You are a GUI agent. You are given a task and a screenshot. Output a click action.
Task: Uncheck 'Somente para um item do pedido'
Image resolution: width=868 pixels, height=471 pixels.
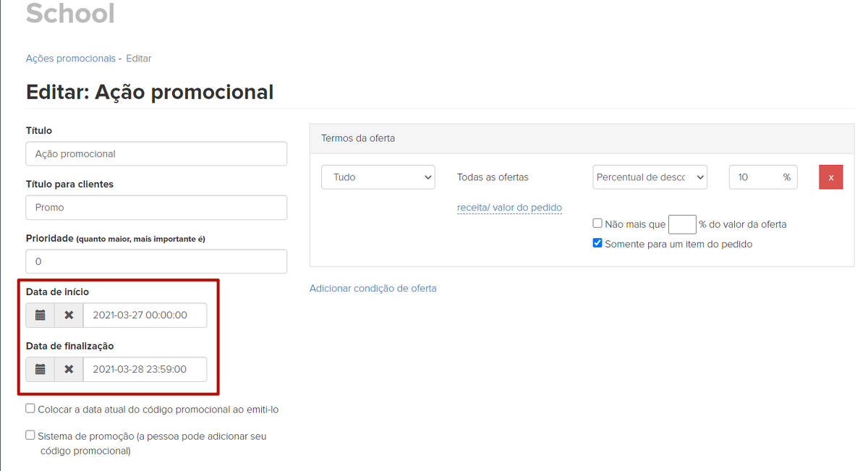click(597, 243)
